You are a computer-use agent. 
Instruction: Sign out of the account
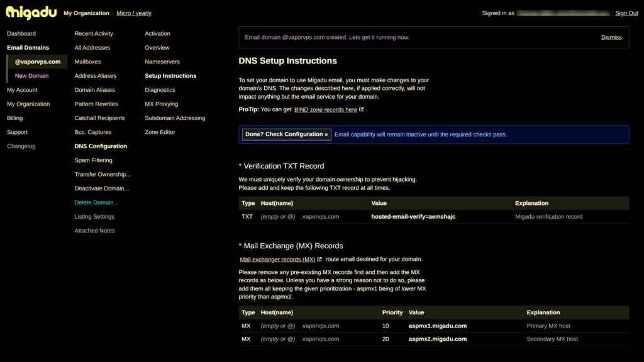coord(626,13)
